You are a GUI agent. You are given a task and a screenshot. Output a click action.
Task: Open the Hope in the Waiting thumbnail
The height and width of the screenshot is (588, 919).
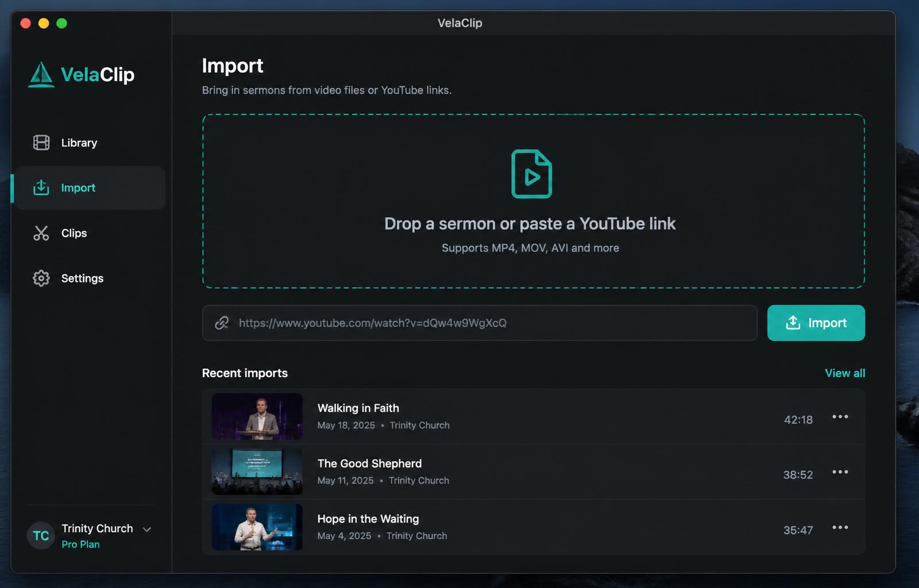click(x=257, y=527)
